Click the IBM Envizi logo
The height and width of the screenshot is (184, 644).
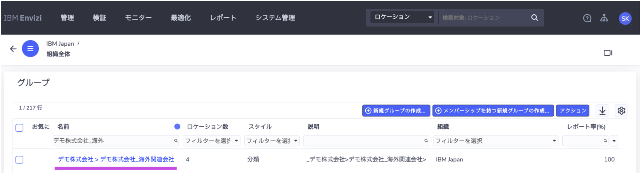pyautogui.click(x=23, y=18)
